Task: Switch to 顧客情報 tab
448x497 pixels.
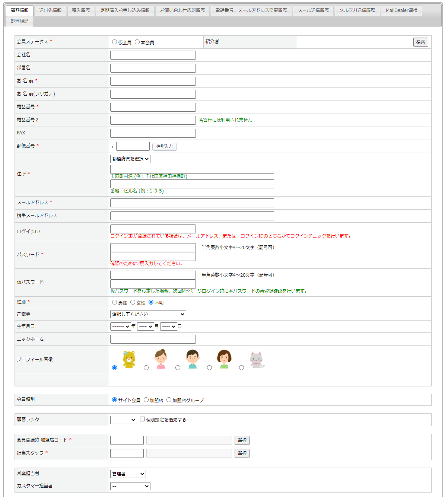Action: coord(20,10)
